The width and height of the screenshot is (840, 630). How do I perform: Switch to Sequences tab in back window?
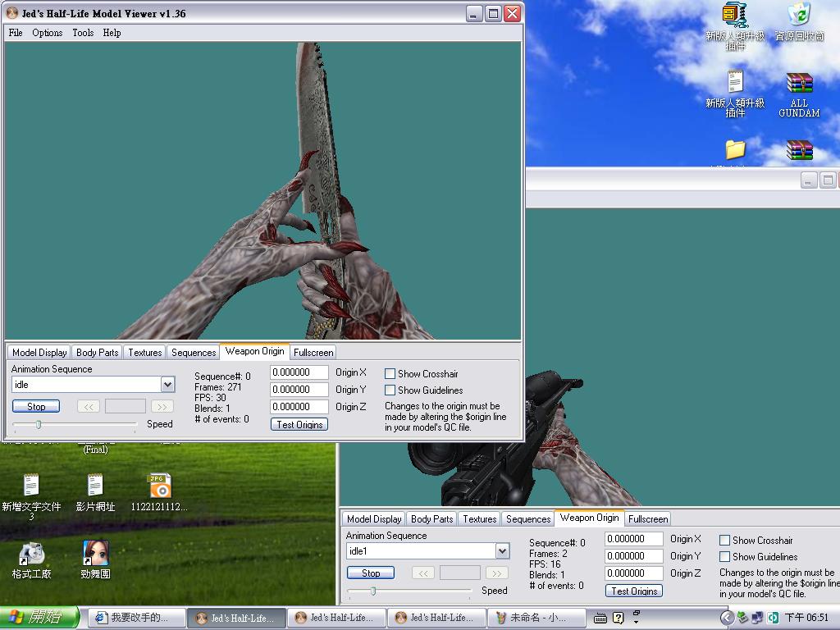coord(528,519)
